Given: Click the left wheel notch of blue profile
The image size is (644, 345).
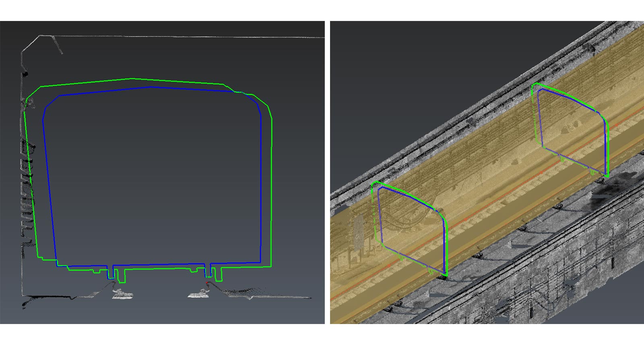Looking at the screenshot, I should click(x=111, y=272).
